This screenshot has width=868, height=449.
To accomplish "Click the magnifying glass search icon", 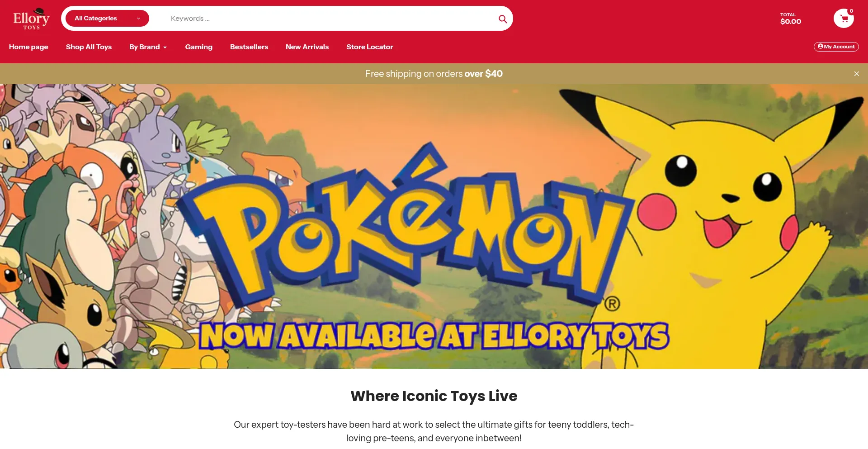I will point(503,19).
